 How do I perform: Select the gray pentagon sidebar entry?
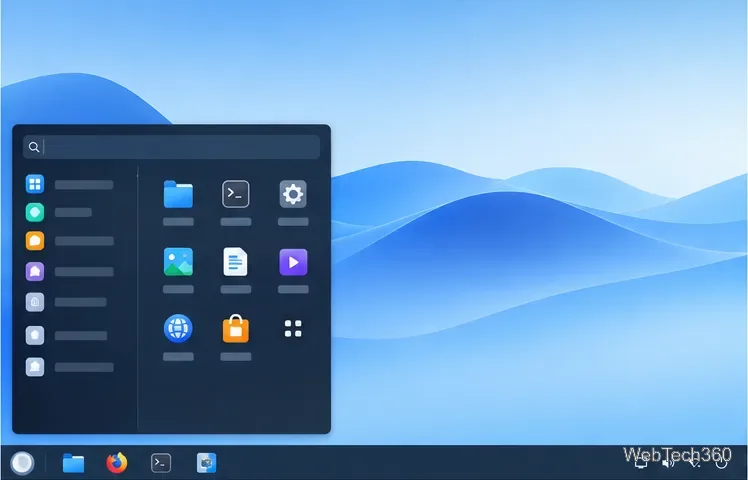(35, 335)
